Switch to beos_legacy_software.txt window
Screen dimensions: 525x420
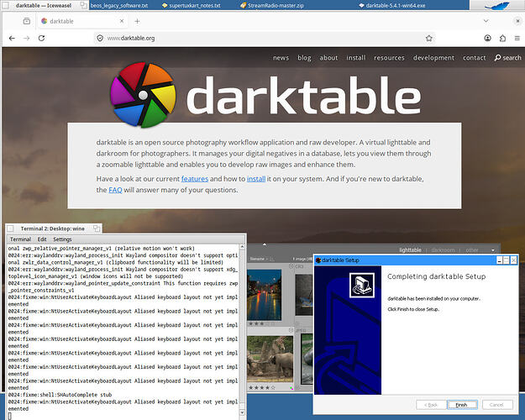tap(119, 5)
